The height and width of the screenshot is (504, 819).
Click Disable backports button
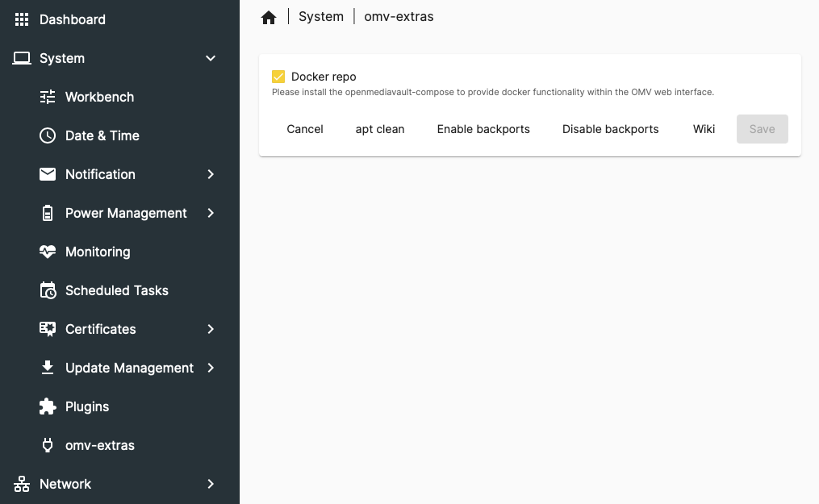pyautogui.click(x=610, y=129)
